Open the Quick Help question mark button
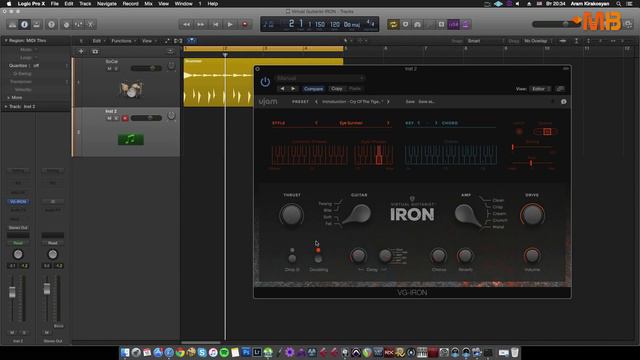 point(51,24)
